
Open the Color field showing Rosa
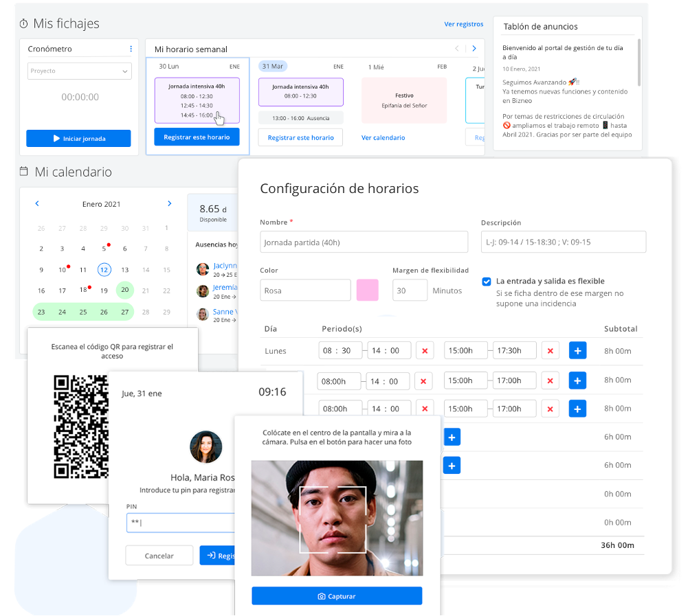point(305,290)
